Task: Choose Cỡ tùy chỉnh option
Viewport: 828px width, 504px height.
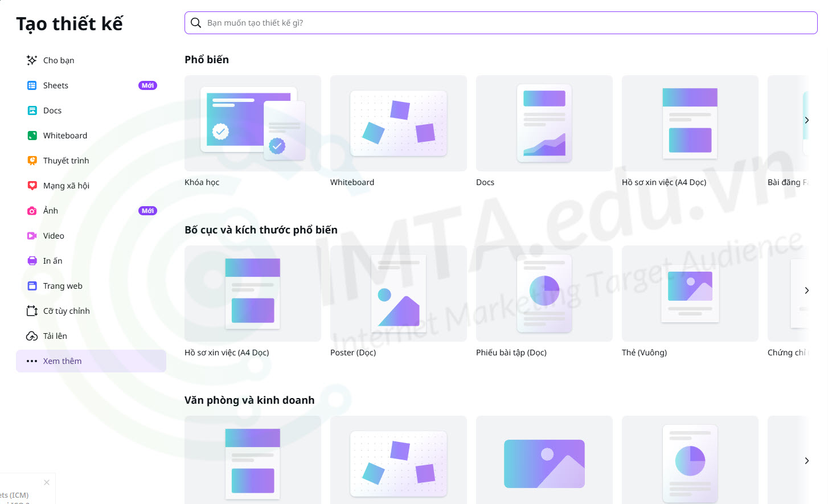Action: click(x=91, y=311)
